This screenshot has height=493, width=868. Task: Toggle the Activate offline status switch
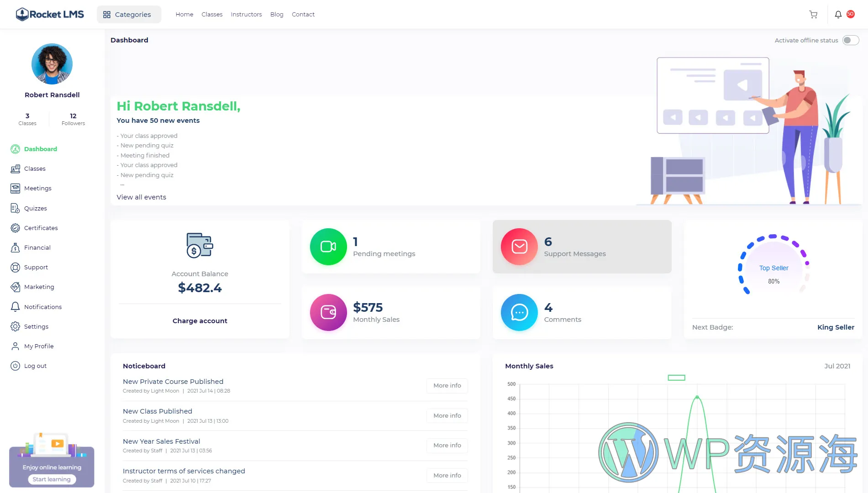pos(850,40)
